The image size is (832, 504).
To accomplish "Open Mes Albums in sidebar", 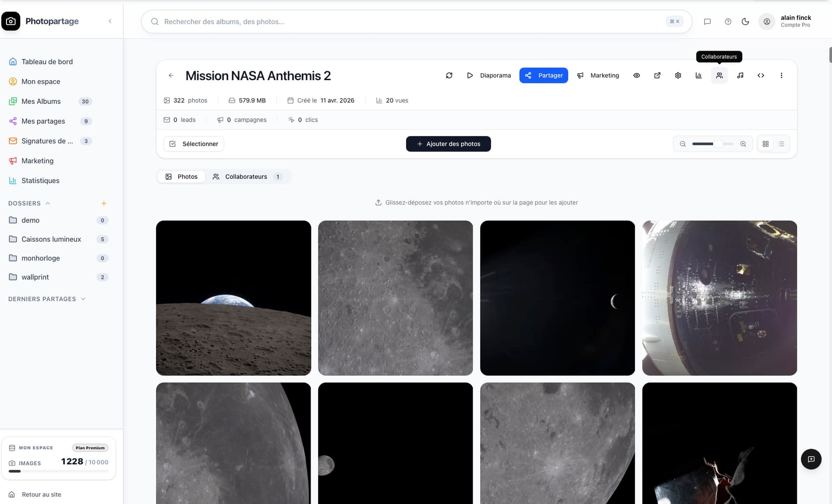I will tap(41, 101).
